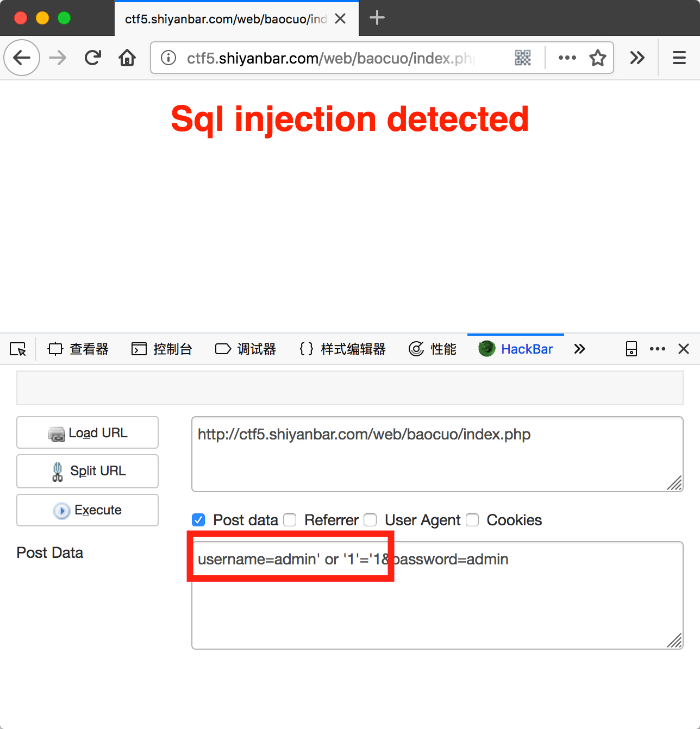The image size is (700, 729).
Task: Switch to the 查看器 inspector tab
Action: 78,349
